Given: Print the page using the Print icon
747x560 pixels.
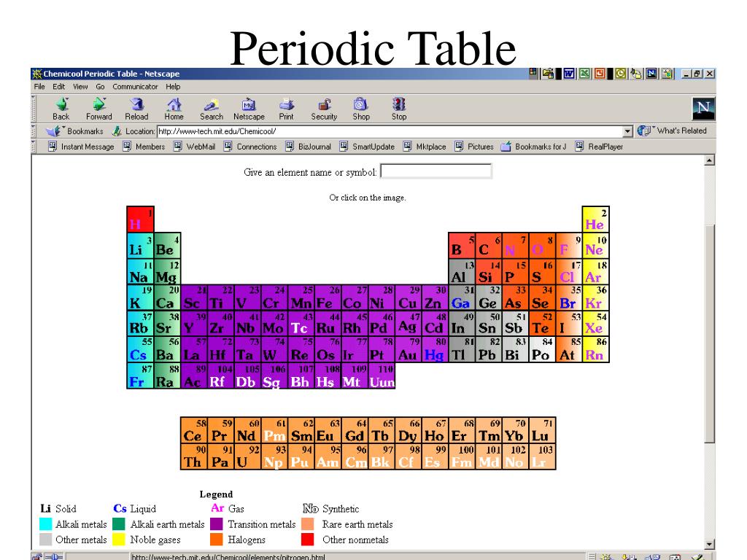Looking at the screenshot, I should [286, 109].
